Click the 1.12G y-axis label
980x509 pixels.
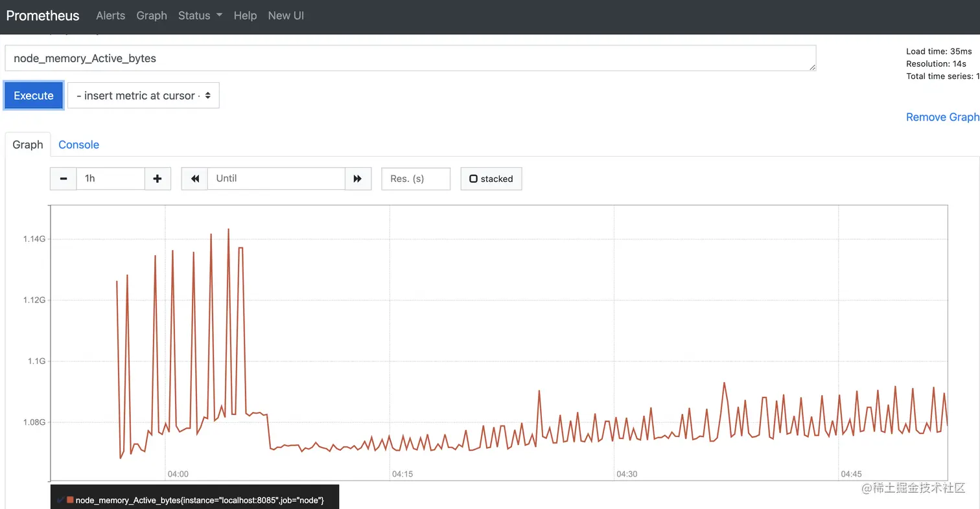coord(34,300)
